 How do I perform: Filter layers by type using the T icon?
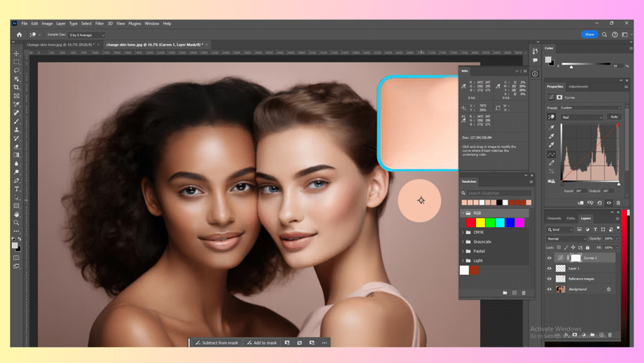(594, 229)
